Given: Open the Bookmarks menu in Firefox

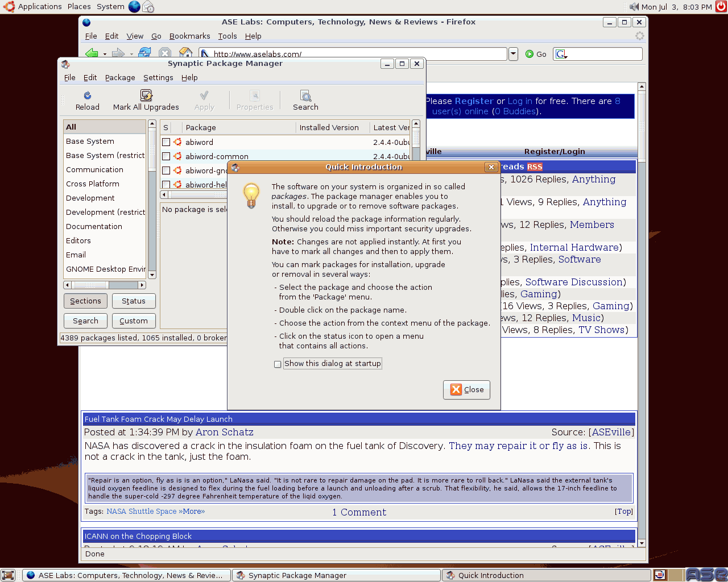Looking at the screenshot, I should click(189, 36).
